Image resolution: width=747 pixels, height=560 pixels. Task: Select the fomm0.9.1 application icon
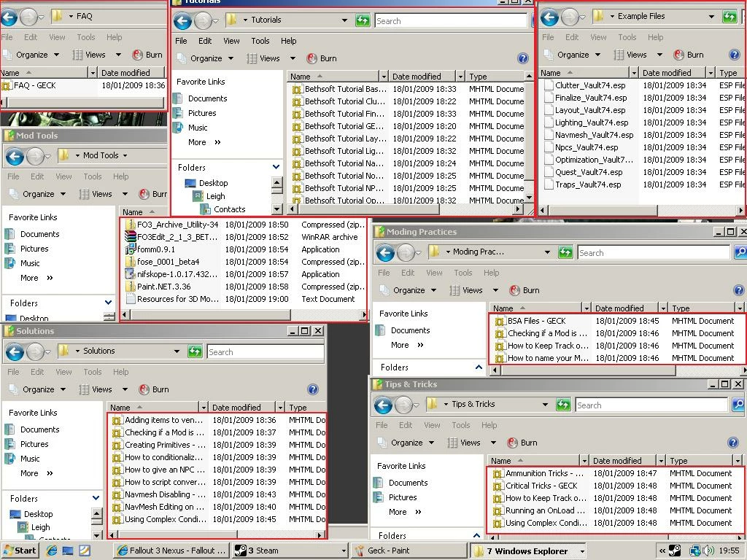click(130, 249)
